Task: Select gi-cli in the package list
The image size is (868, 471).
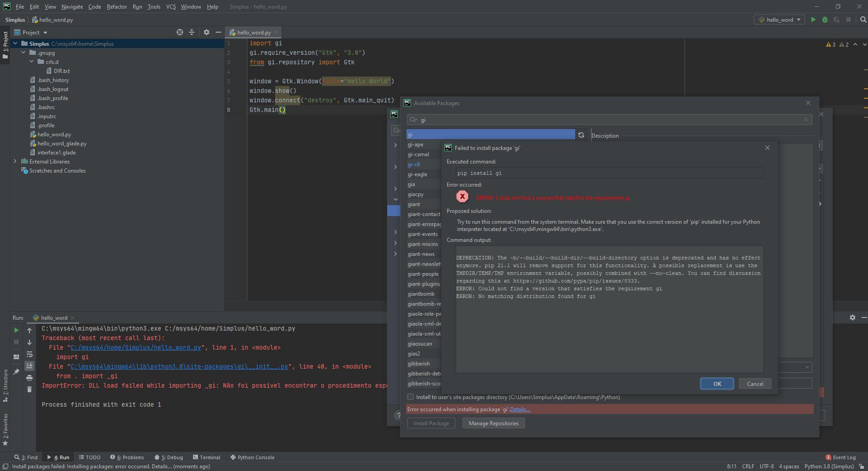Action: coord(414,164)
